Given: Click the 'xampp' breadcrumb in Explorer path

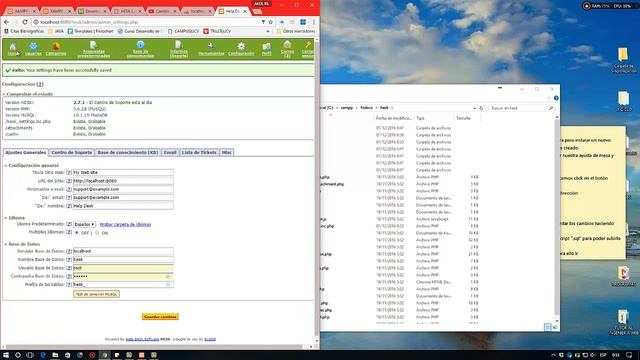Looking at the screenshot, I should click(x=347, y=108).
